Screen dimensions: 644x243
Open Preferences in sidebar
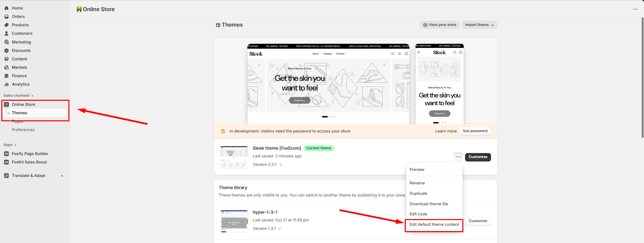(x=23, y=130)
